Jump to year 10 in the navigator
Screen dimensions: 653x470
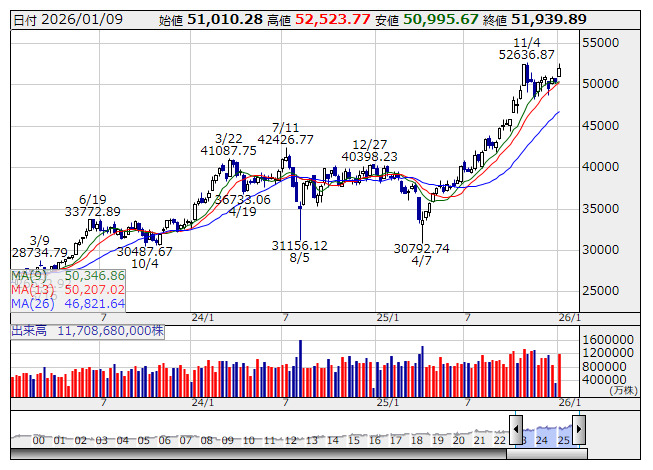249,440
